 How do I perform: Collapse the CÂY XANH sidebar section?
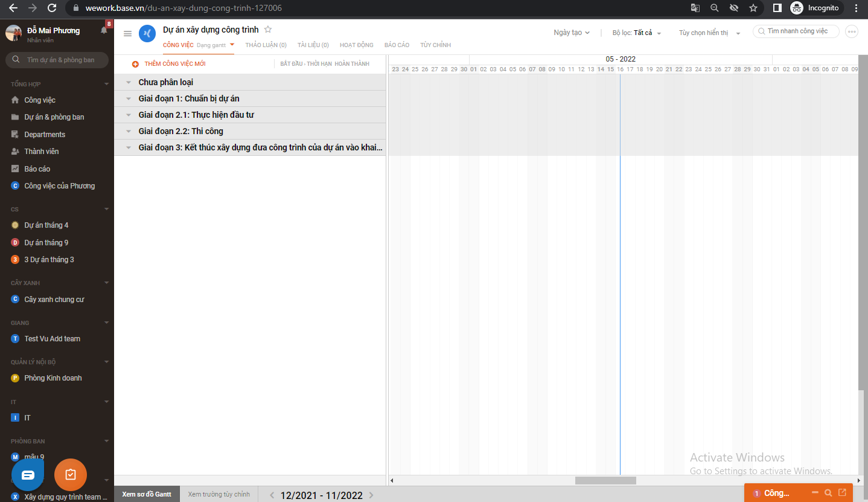coord(107,283)
